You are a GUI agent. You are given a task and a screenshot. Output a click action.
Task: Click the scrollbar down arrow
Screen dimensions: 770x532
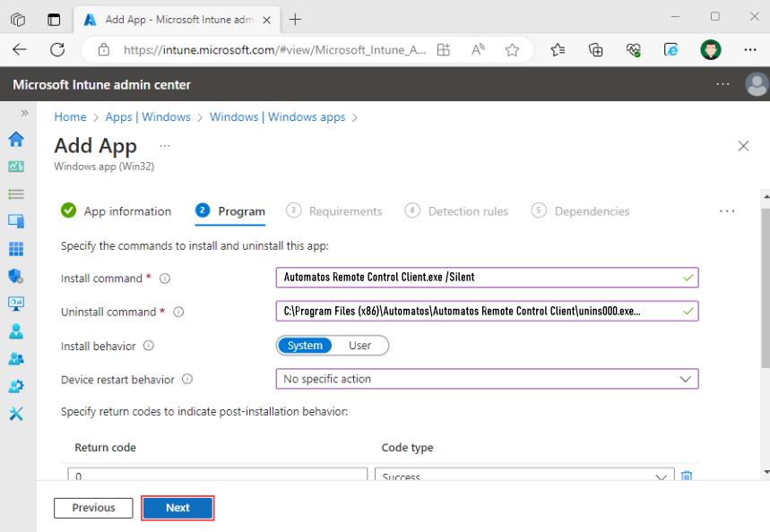(766, 472)
